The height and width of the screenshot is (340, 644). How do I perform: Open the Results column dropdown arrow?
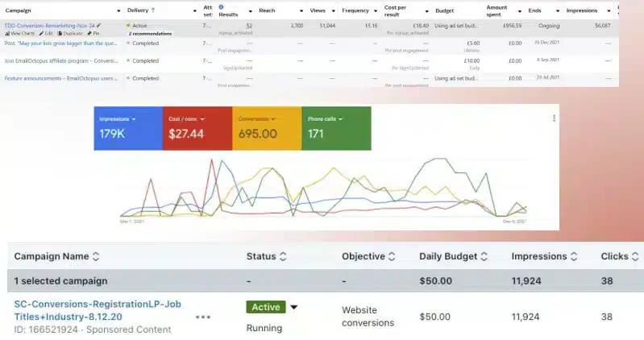(250, 11)
